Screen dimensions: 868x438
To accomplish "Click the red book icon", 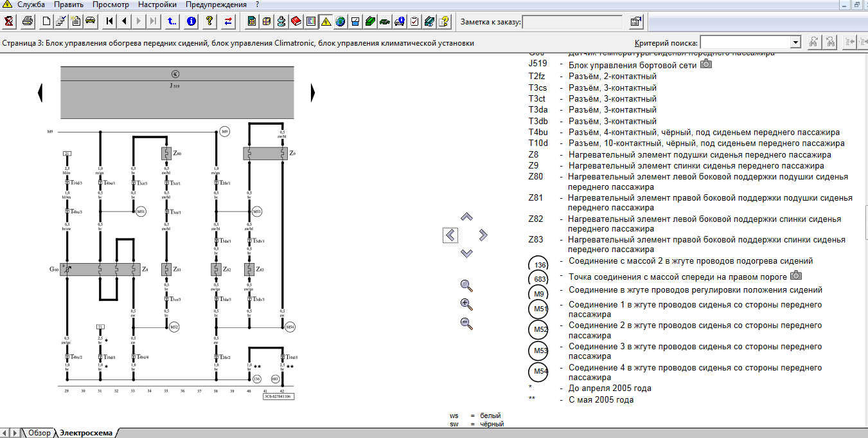I will point(296,21).
